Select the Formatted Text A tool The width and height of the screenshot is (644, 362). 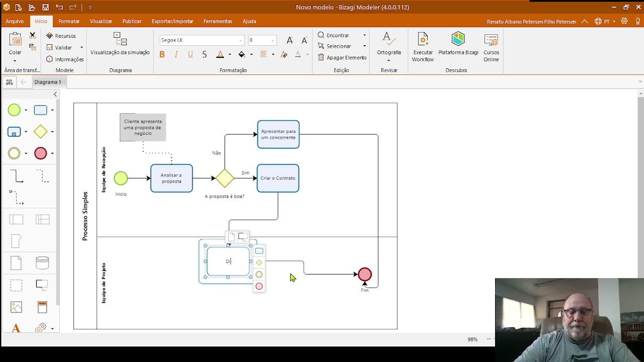click(16, 329)
